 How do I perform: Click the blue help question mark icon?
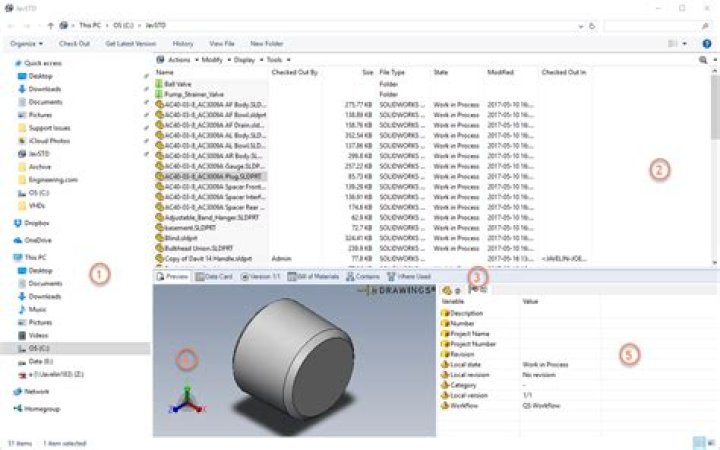pos(707,44)
